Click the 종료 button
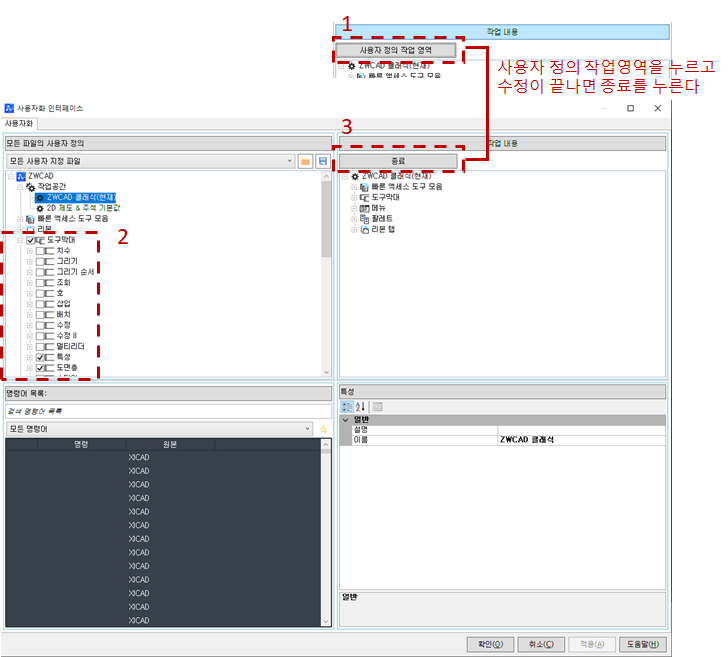This screenshot has width=728, height=657. 398,161
